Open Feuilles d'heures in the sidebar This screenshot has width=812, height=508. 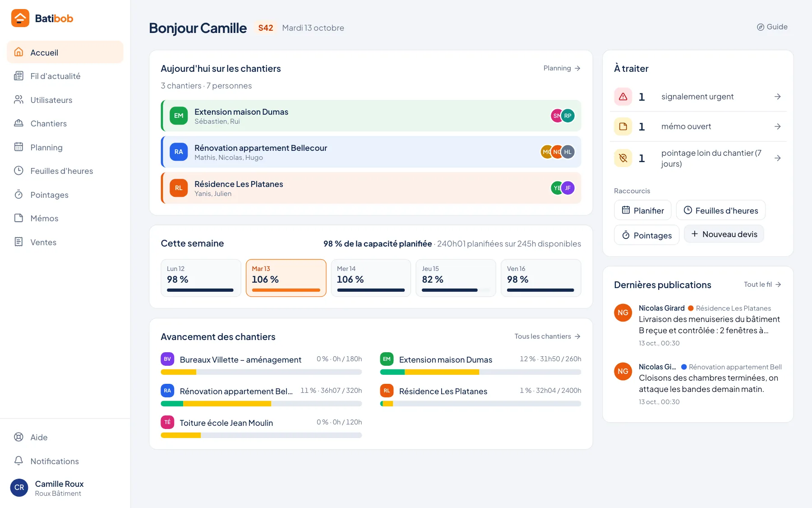(x=65, y=171)
